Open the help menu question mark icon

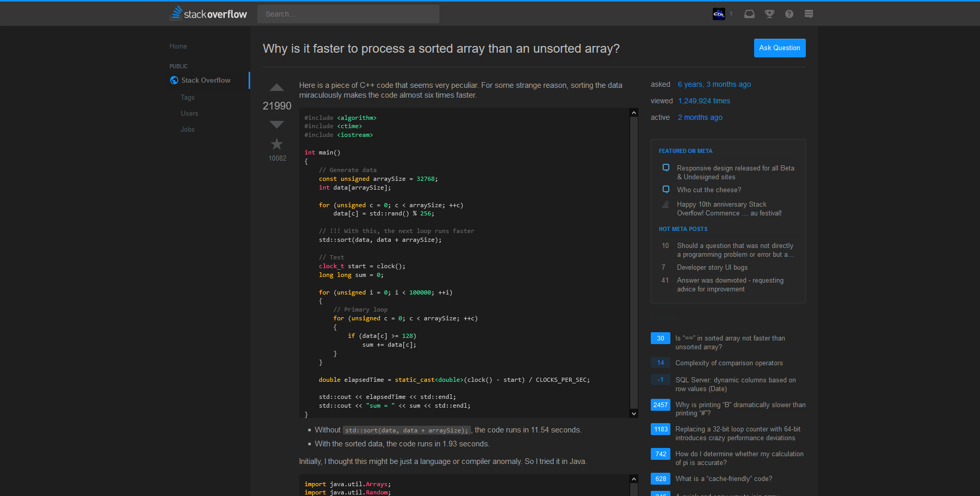789,14
